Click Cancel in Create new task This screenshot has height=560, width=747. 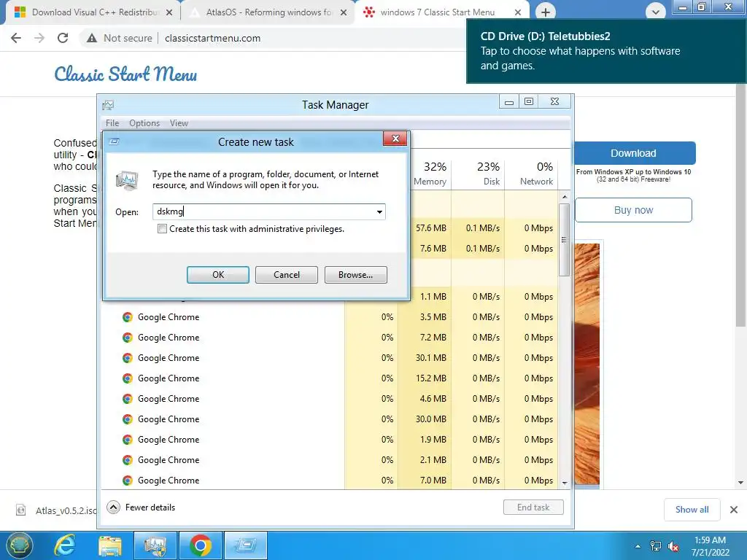coord(286,275)
